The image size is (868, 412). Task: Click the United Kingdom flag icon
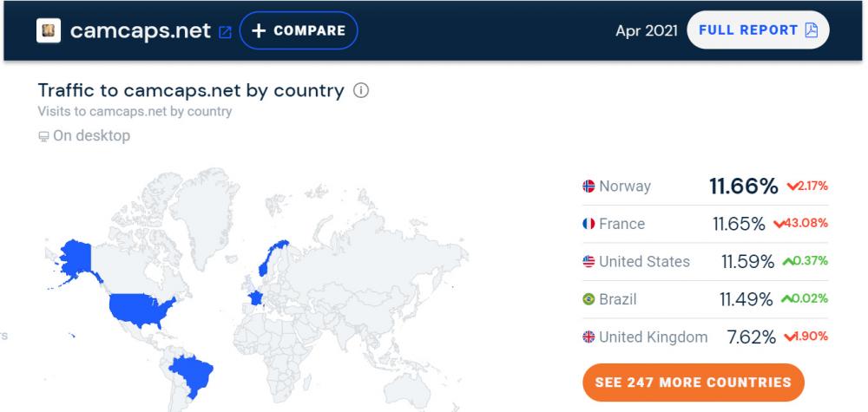pyautogui.click(x=589, y=337)
